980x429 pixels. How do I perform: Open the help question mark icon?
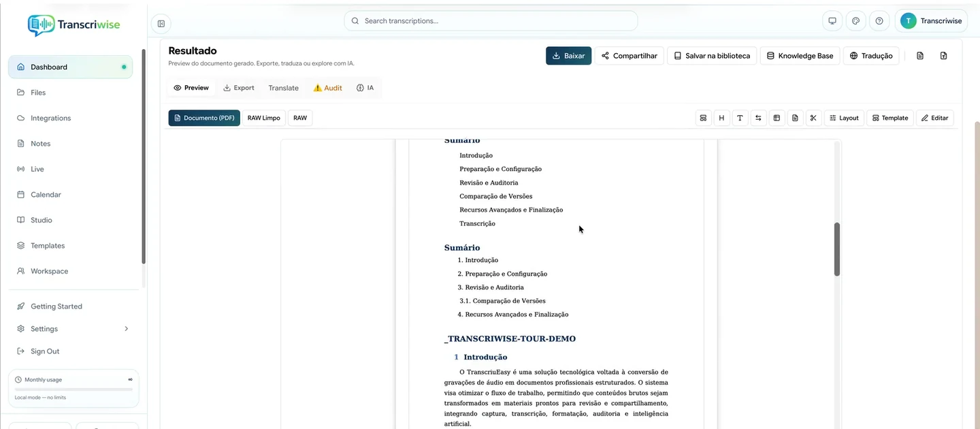[x=879, y=21]
